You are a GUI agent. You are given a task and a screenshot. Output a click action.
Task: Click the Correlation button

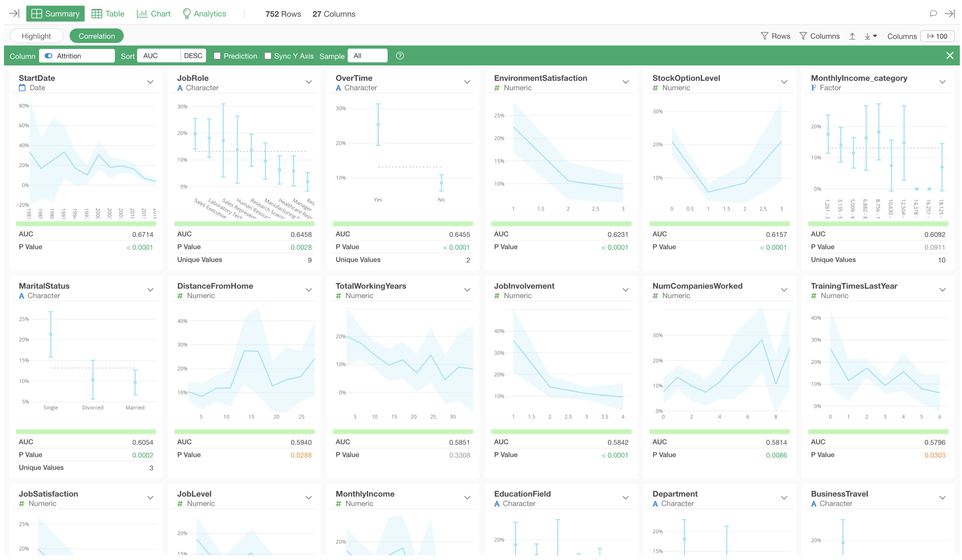[97, 36]
